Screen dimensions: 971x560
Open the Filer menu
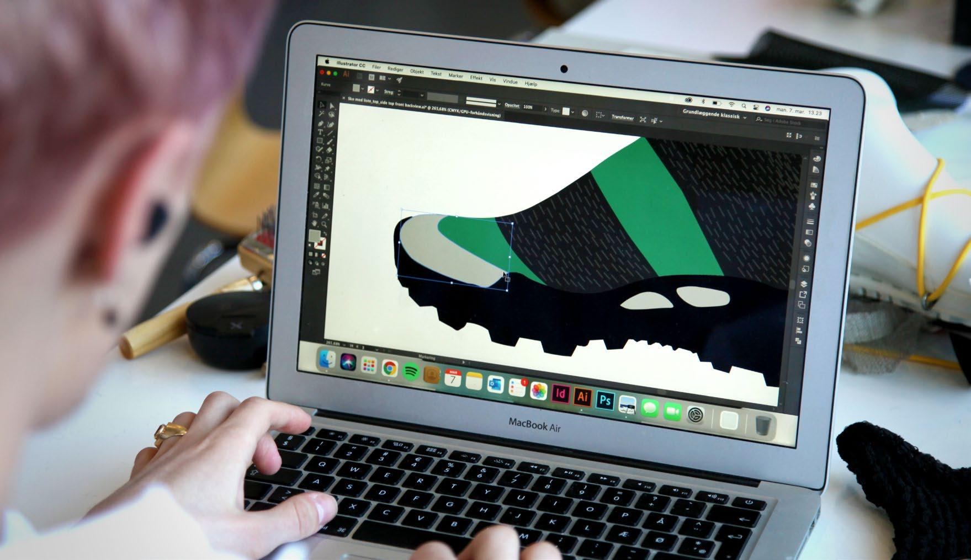[x=376, y=67]
